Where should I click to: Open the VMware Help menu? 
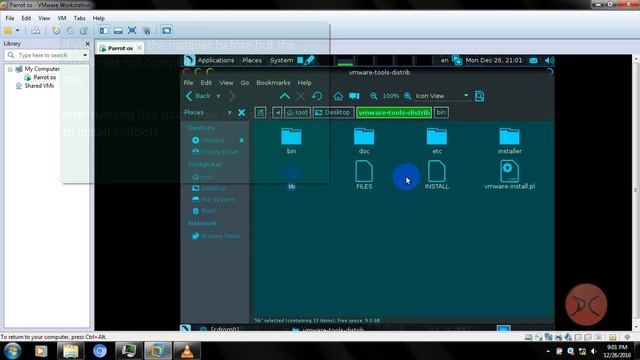coord(98,18)
